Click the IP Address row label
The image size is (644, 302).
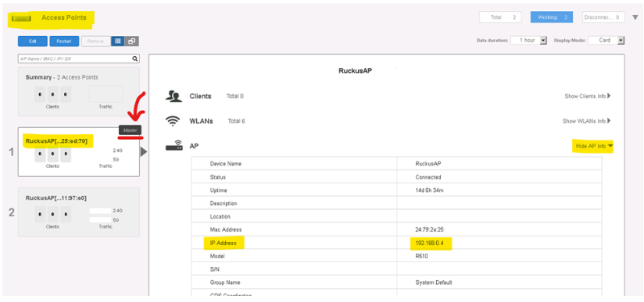click(x=224, y=243)
